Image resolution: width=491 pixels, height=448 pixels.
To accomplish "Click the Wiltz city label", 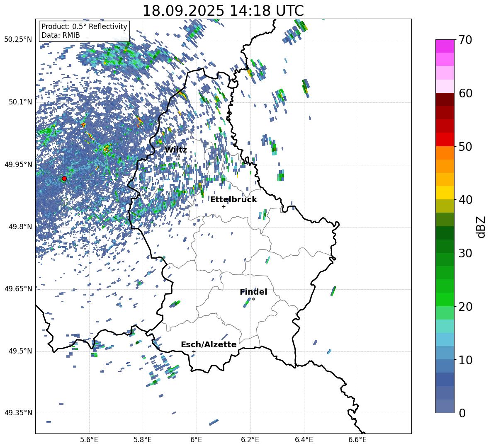I will 176,150.
